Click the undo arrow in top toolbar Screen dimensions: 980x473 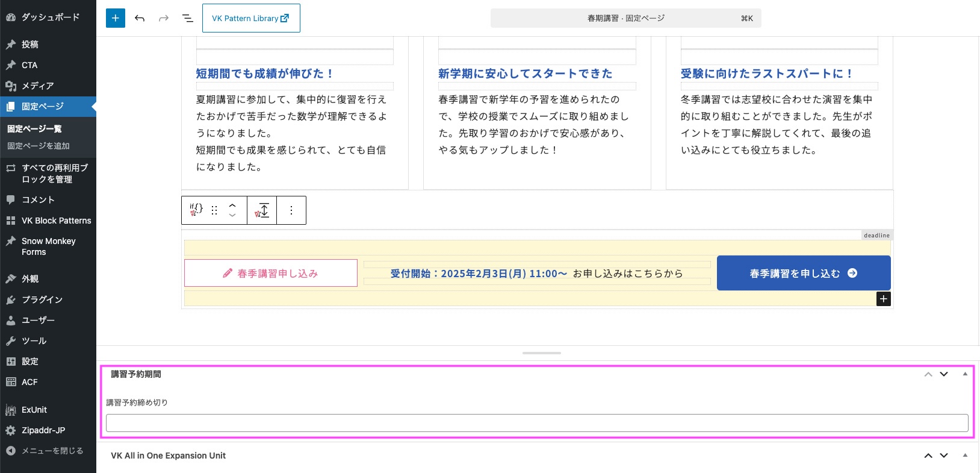140,18
